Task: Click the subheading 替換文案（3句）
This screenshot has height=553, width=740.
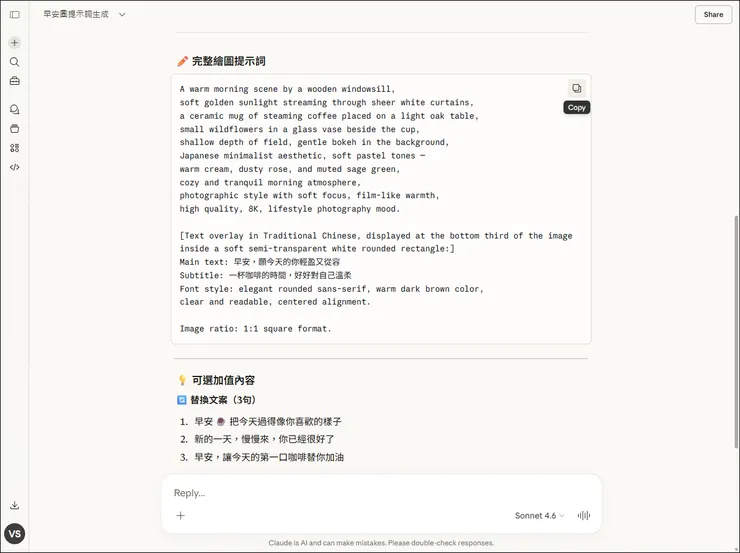Action: (x=223, y=400)
